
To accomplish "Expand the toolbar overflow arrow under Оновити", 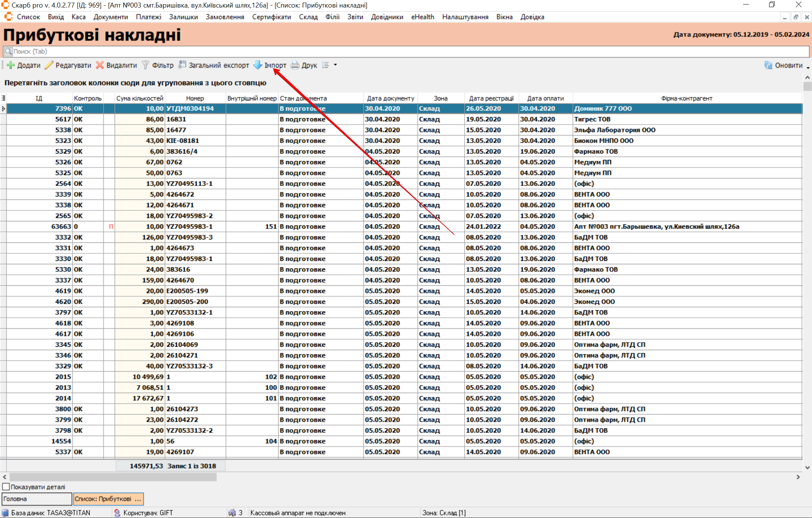I will pos(808,68).
